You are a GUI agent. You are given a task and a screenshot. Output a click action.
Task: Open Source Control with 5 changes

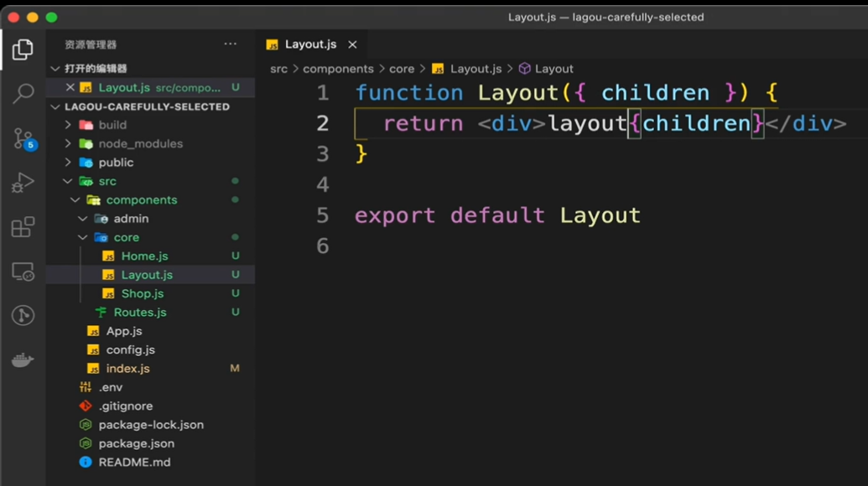click(23, 138)
